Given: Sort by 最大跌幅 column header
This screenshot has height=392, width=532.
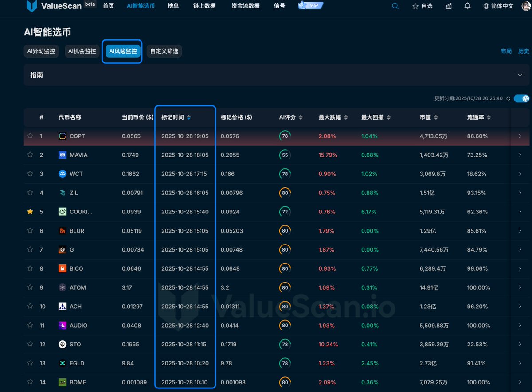Looking at the screenshot, I should coord(333,117).
